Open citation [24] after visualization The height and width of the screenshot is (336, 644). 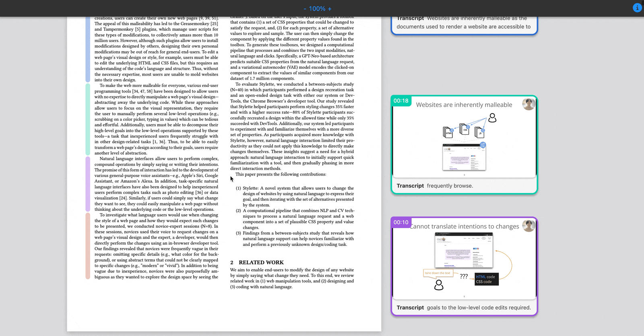tap(123, 198)
